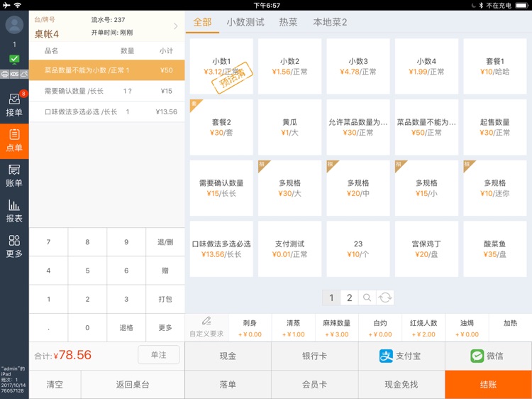This screenshot has width=532, height=399.
Task: Pay with 微信 WeChat
Action: (488, 356)
